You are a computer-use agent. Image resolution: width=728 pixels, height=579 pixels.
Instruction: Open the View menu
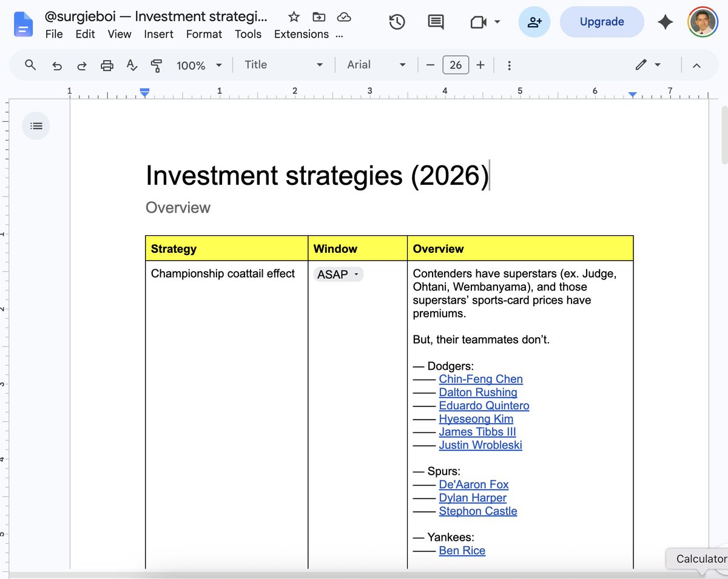pos(120,34)
